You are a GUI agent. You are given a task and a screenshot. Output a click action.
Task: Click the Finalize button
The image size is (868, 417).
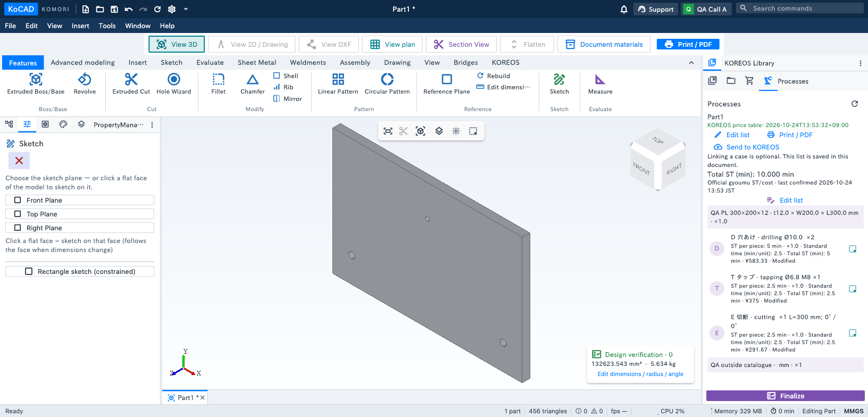coord(786,396)
